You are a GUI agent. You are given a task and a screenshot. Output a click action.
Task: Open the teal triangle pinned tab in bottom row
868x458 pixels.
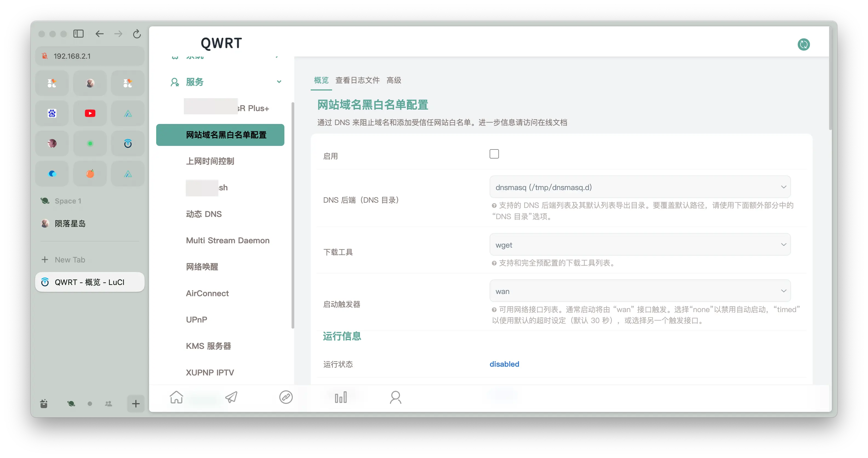click(x=128, y=174)
